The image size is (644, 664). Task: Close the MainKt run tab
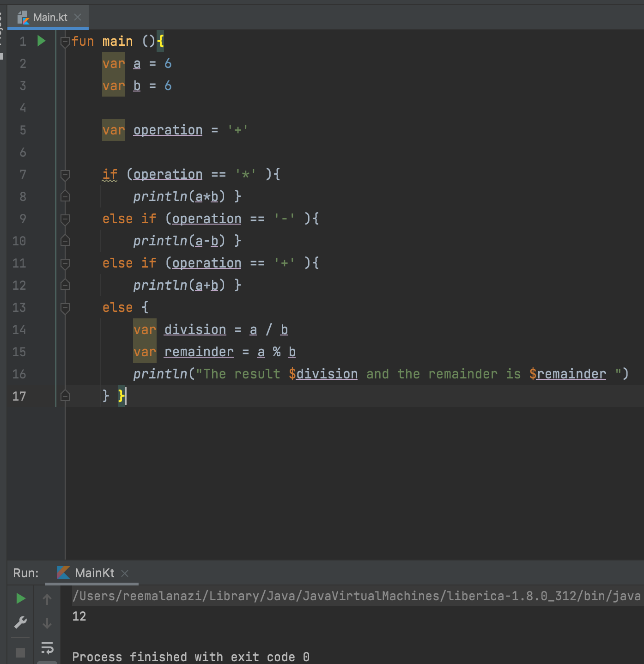[124, 573]
